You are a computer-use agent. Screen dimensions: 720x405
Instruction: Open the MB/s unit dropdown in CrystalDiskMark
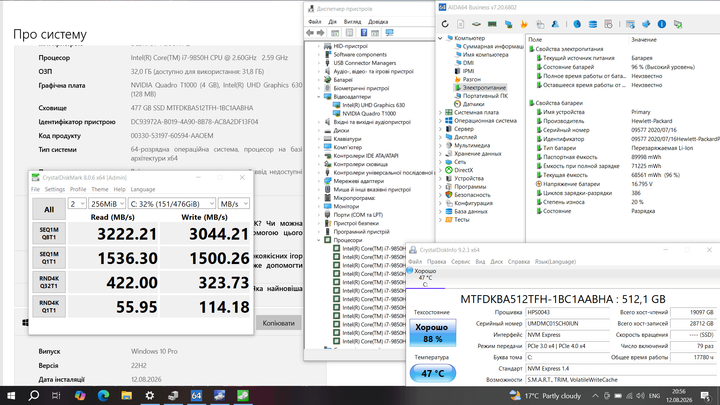click(x=234, y=203)
